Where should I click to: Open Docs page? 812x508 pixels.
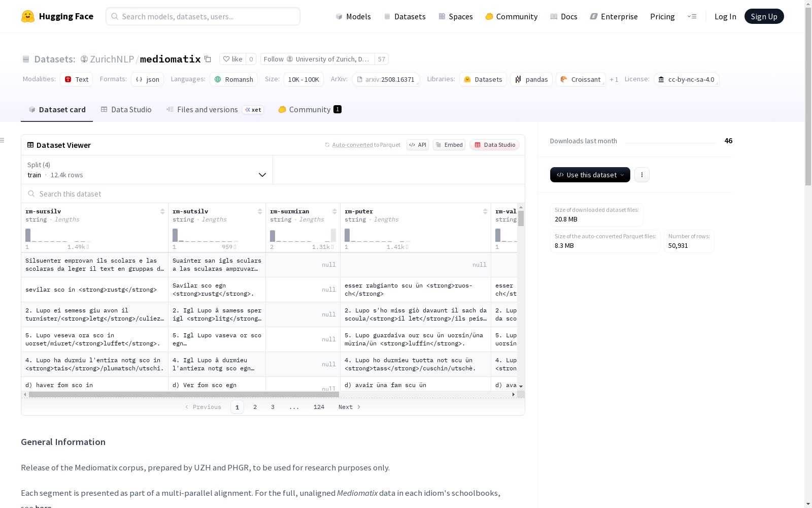563,16
